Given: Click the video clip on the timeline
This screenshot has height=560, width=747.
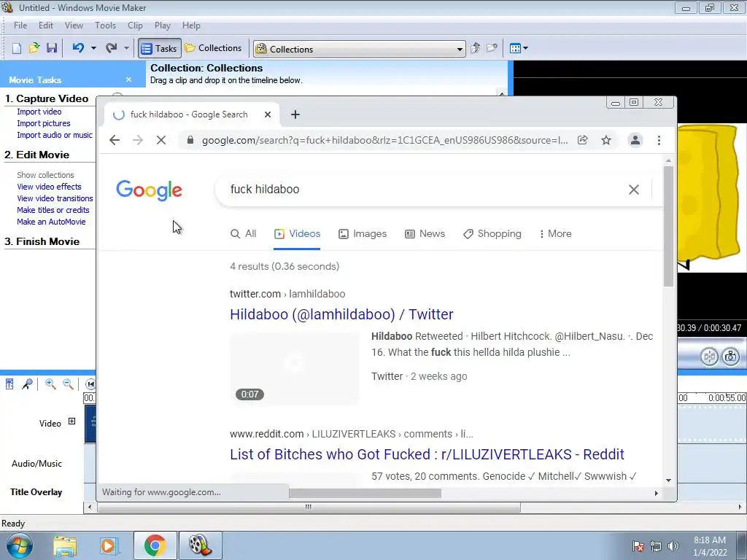Looking at the screenshot, I should point(90,424).
